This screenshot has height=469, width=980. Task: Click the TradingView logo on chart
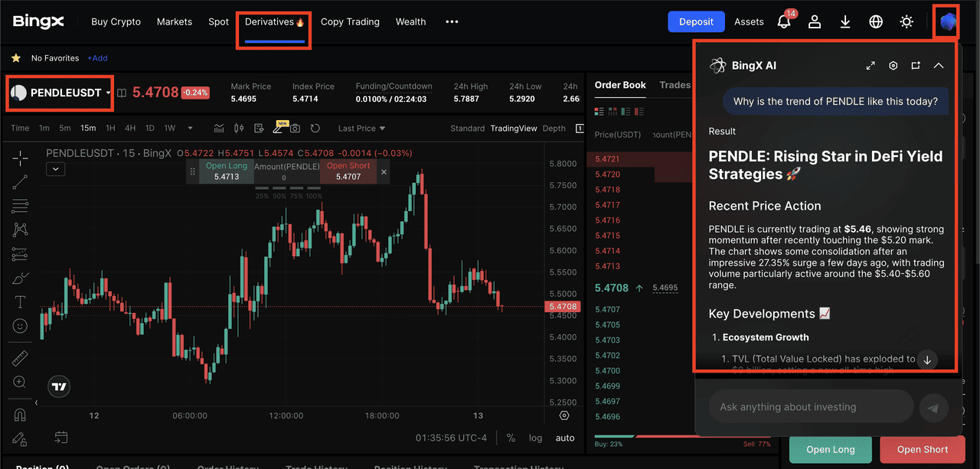pos(59,386)
